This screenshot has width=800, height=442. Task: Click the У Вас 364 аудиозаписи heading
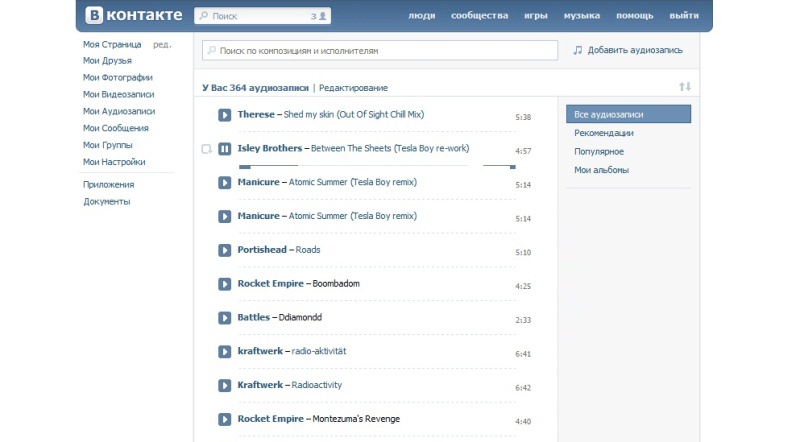pyautogui.click(x=256, y=88)
